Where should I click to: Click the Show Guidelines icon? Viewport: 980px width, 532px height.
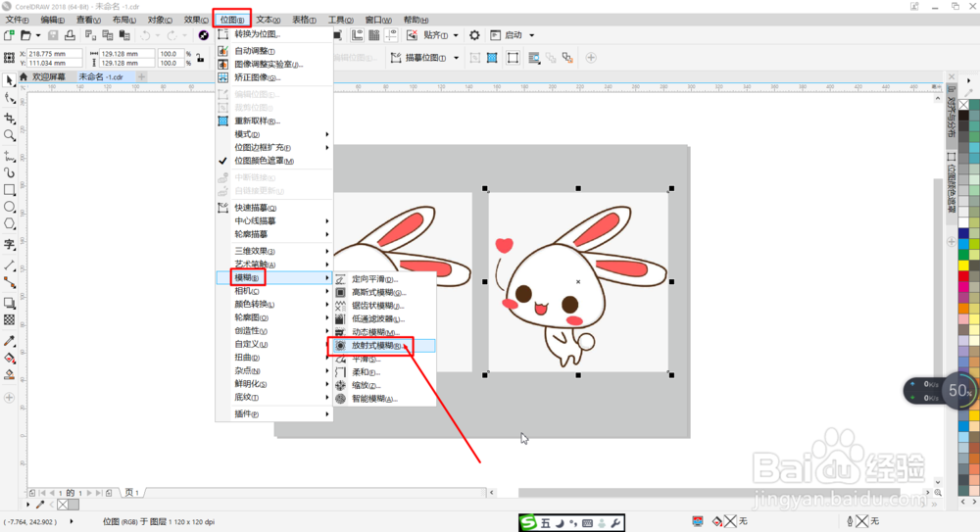391,35
